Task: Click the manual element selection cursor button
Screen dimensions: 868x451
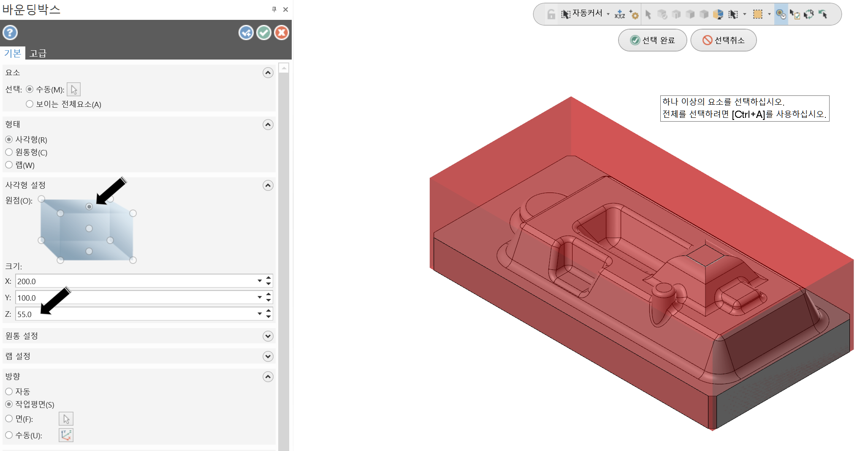Action: click(74, 90)
